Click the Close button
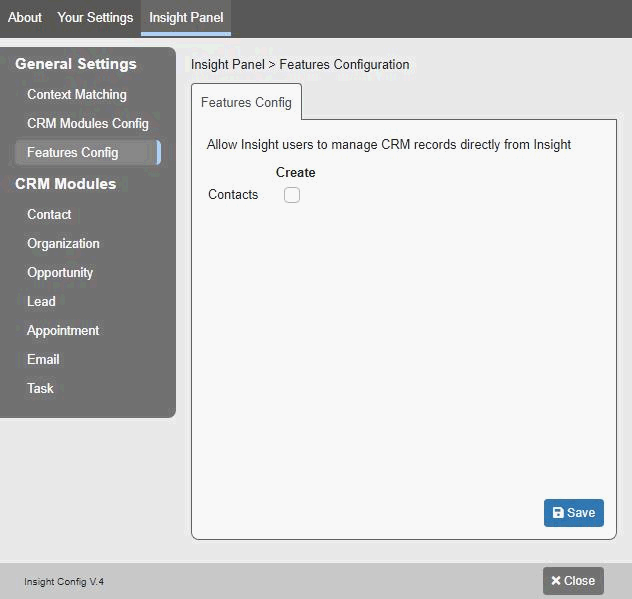Viewport: 632px width, 599px height. (x=573, y=581)
